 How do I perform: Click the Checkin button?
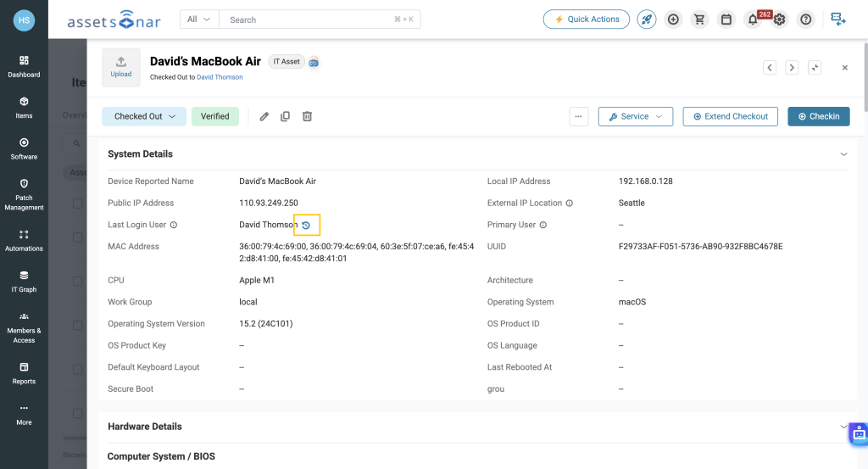coord(819,116)
